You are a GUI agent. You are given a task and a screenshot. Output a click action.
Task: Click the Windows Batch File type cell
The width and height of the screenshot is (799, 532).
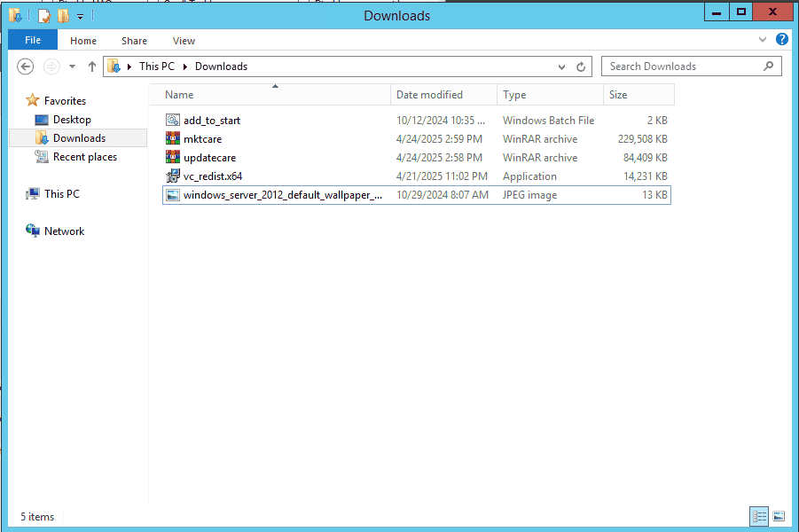pos(548,121)
